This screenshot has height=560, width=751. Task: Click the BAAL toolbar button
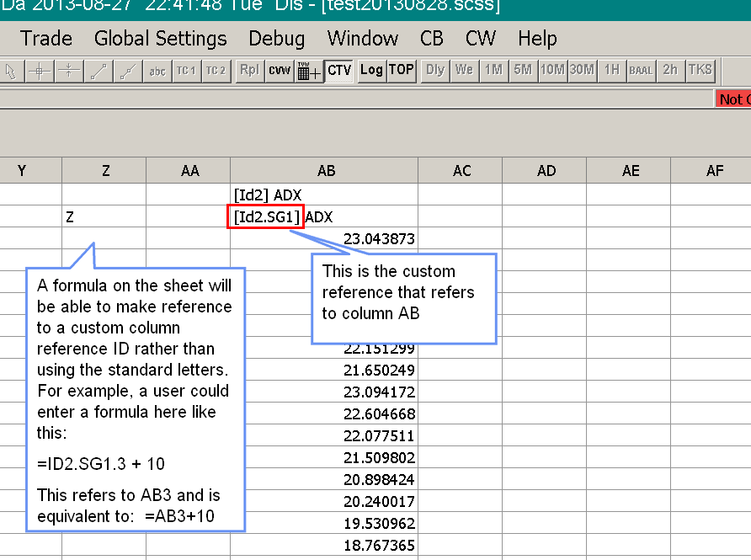(x=641, y=71)
